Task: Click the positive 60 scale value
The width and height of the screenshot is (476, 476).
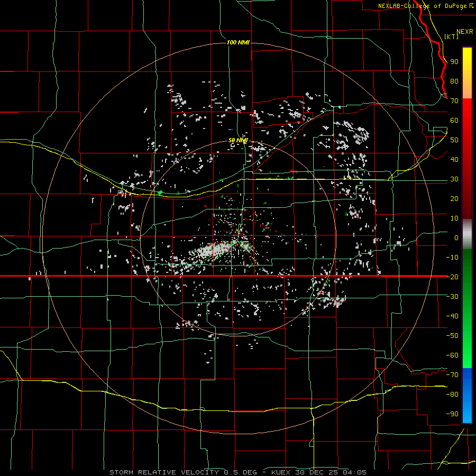Action: click(454, 121)
